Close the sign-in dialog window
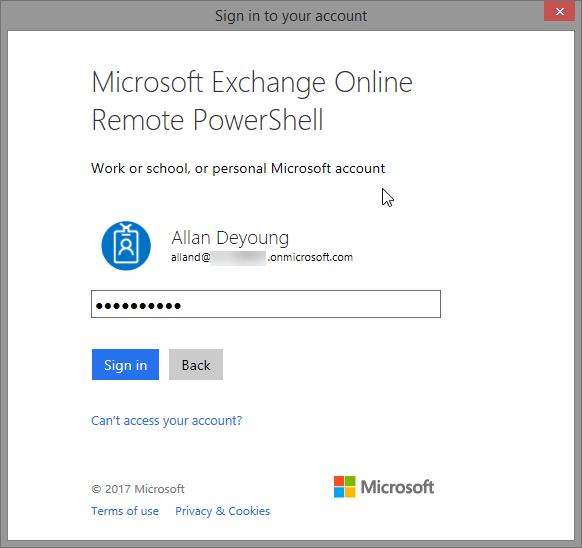Viewport: 582px width, 548px height. click(x=559, y=12)
